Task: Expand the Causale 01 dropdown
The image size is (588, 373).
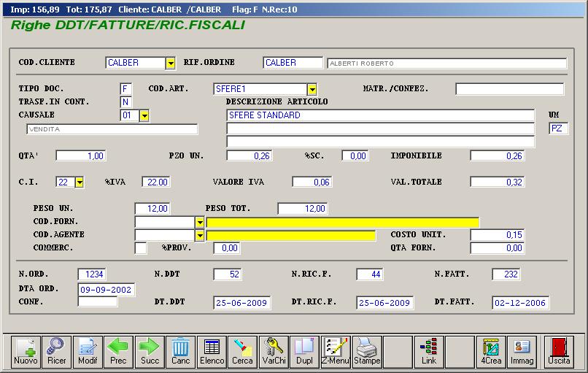Action: click(x=144, y=115)
